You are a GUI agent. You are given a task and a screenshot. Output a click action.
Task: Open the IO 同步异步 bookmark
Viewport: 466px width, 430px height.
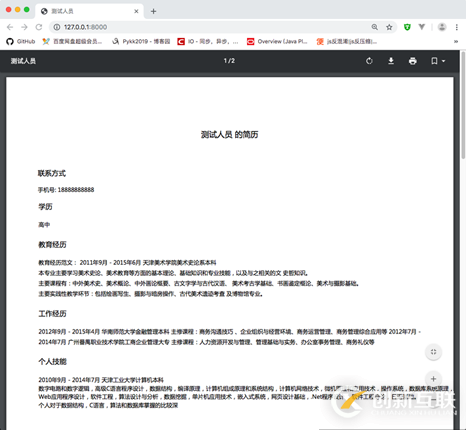click(208, 41)
